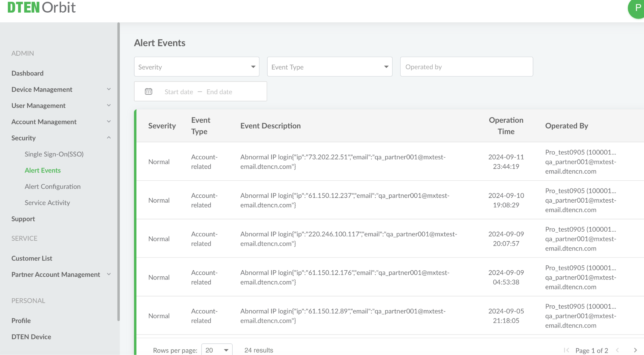Select event description with IP 220.246.100.117
This screenshot has width=644, height=355.
[x=348, y=239]
